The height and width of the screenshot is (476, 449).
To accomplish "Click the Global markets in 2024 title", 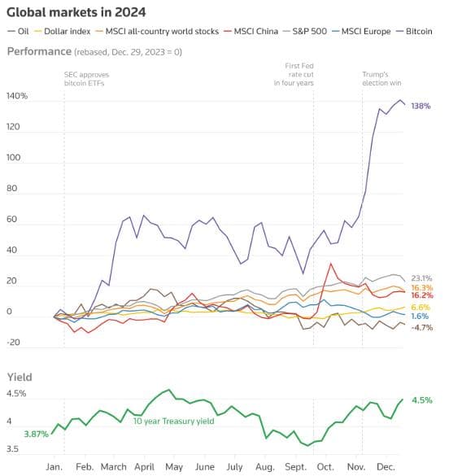I will [x=76, y=12].
